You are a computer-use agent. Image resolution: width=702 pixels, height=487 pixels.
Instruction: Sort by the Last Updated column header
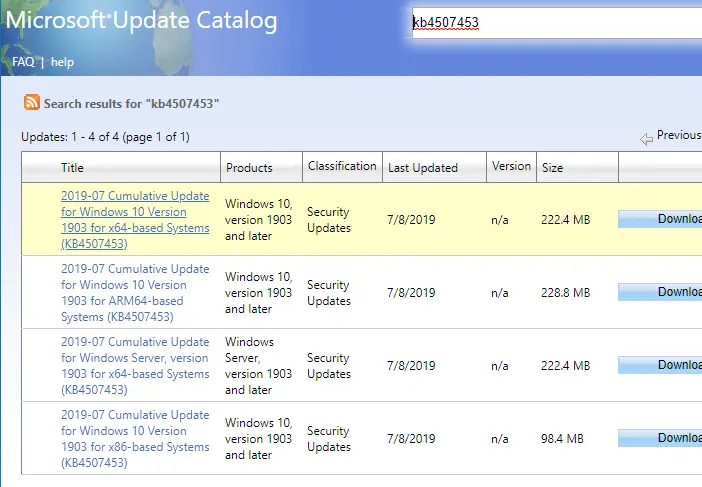click(423, 167)
